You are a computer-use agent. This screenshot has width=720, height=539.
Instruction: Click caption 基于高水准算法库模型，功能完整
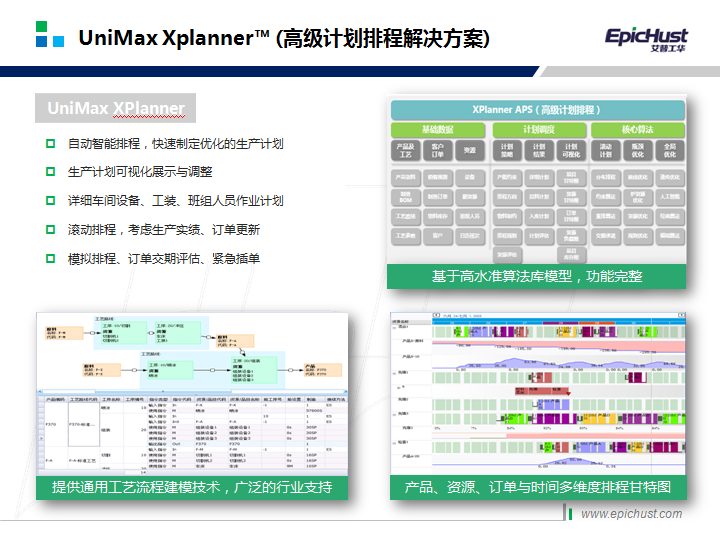click(537, 276)
